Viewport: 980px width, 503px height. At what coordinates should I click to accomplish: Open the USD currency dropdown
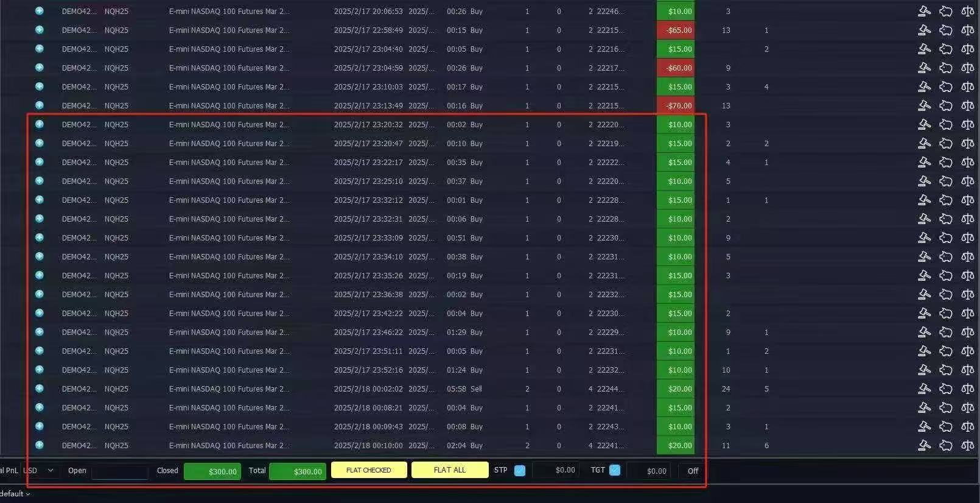(x=40, y=470)
